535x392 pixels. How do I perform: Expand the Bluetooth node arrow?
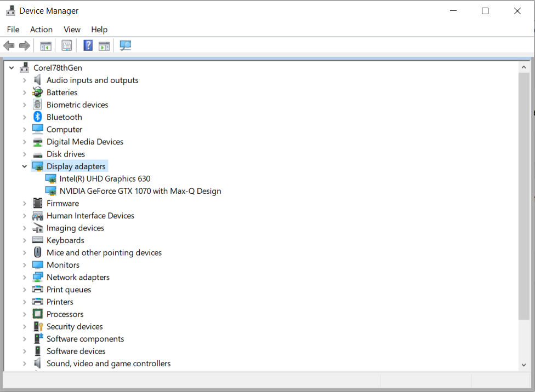pos(25,117)
